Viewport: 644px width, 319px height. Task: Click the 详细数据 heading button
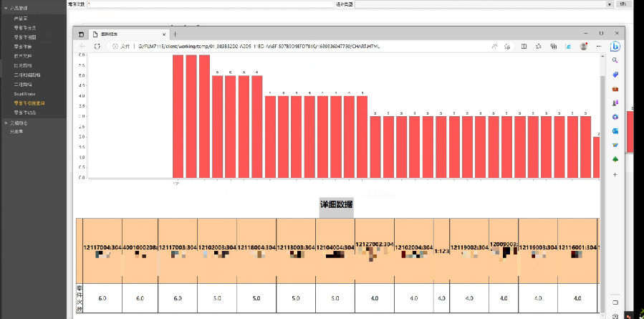coord(336,205)
